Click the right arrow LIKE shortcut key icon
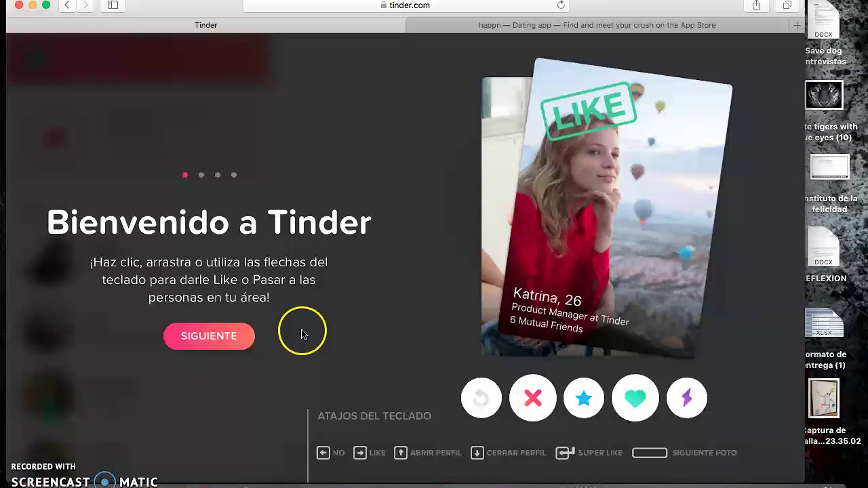 pyautogui.click(x=360, y=453)
